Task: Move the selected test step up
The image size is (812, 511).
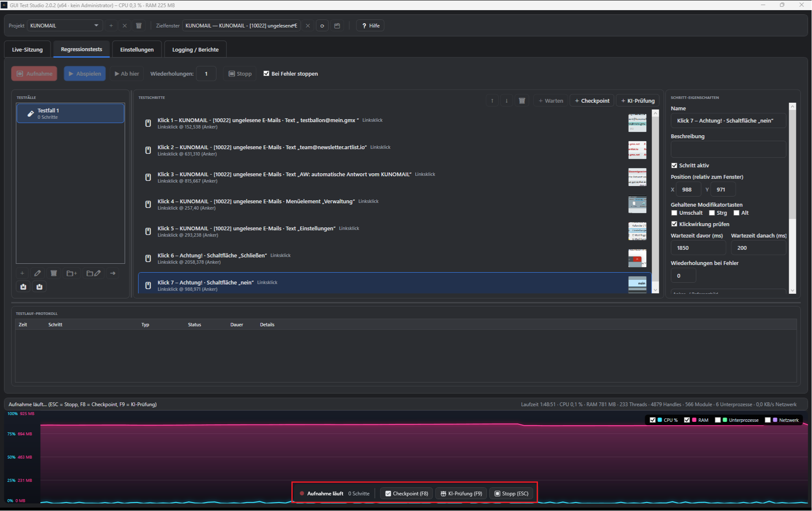Action: pos(492,101)
